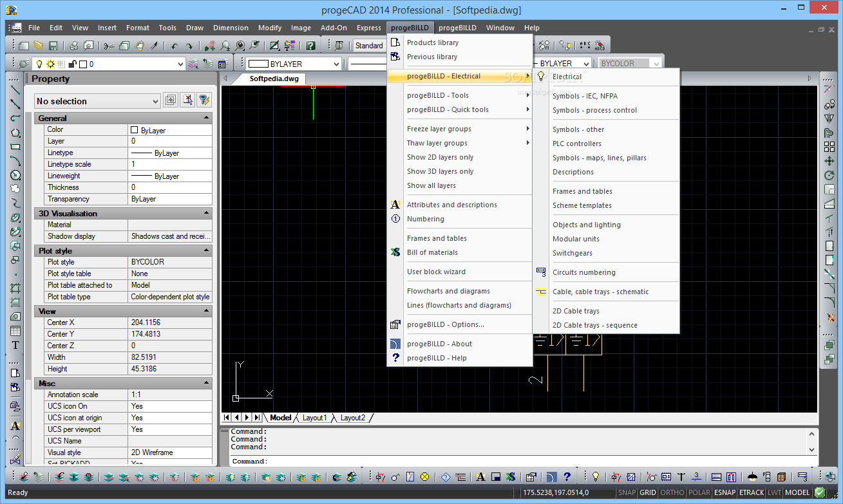Collapse the General section
Image resolution: width=843 pixels, height=504 pixels.
[206, 118]
